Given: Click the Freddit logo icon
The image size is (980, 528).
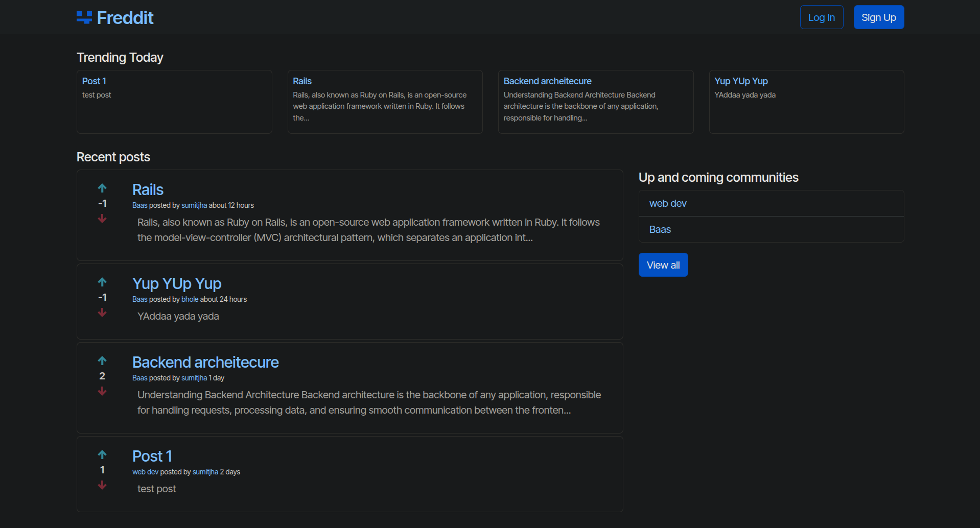Looking at the screenshot, I should pos(84,17).
